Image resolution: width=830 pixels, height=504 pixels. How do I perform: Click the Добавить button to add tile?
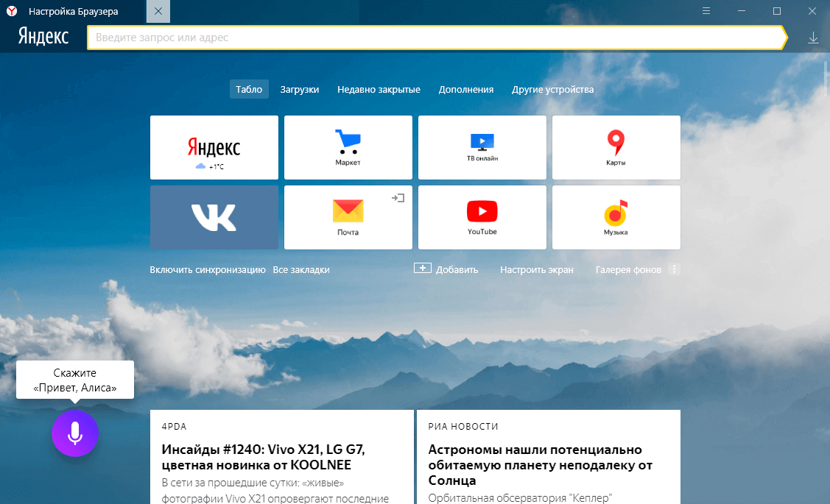pos(446,269)
